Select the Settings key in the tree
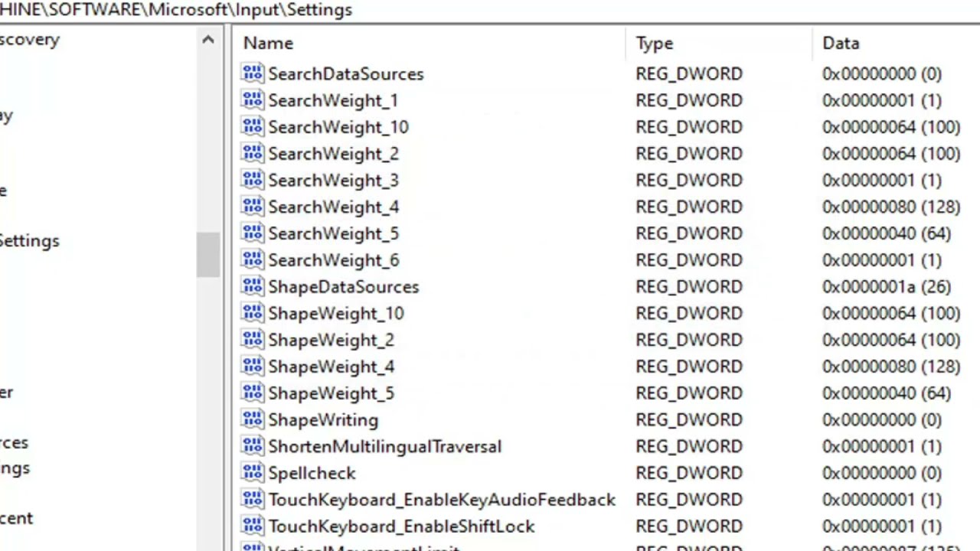 [29, 241]
